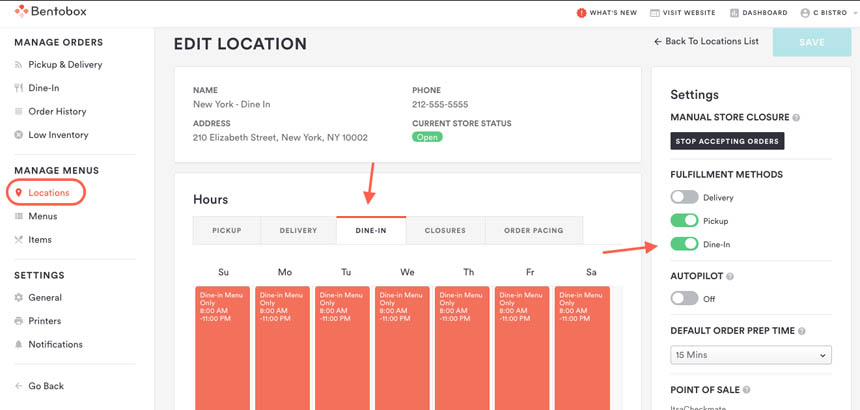Click the phone number 212-555-5555
860x410 pixels.
point(440,104)
